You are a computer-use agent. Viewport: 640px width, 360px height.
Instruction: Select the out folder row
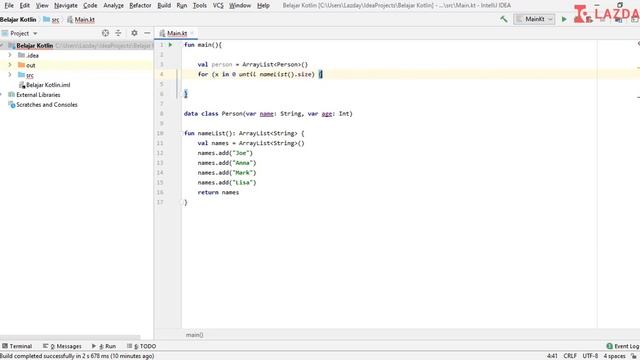(x=77, y=65)
